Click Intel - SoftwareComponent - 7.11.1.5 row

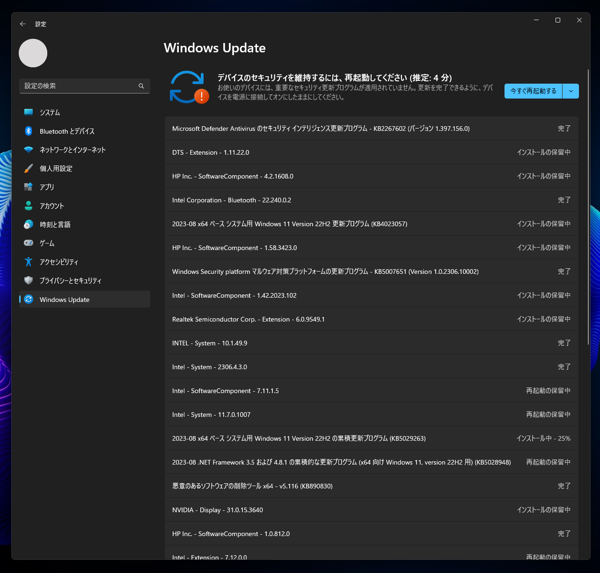point(371,391)
